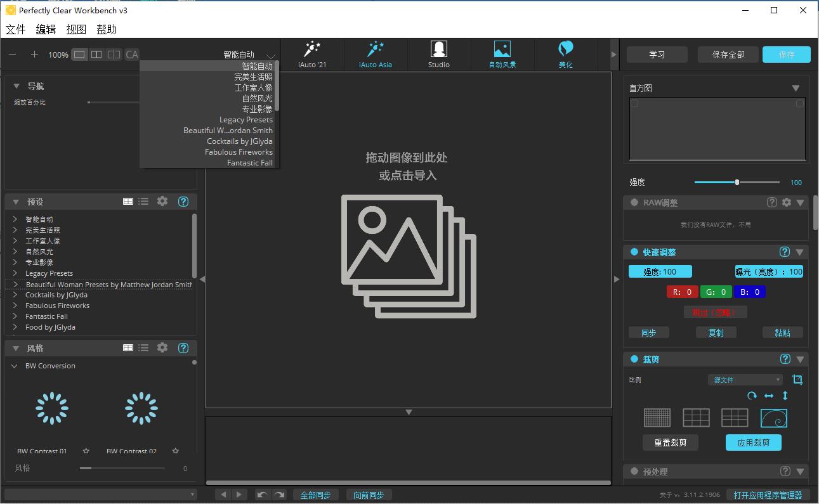Activate the crop tool icon
Image resolution: width=819 pixels, height=504 pixels.
(797, 380)
